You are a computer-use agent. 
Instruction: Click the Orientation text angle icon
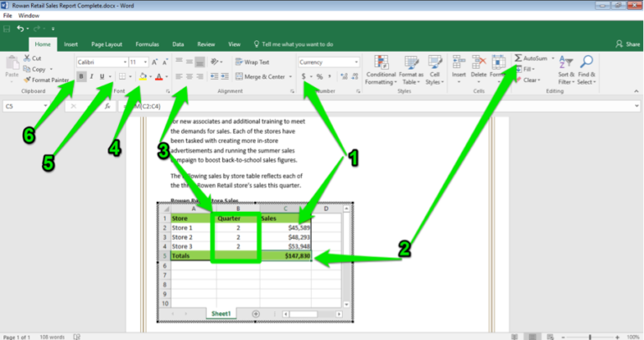click(x=215, y=62)
